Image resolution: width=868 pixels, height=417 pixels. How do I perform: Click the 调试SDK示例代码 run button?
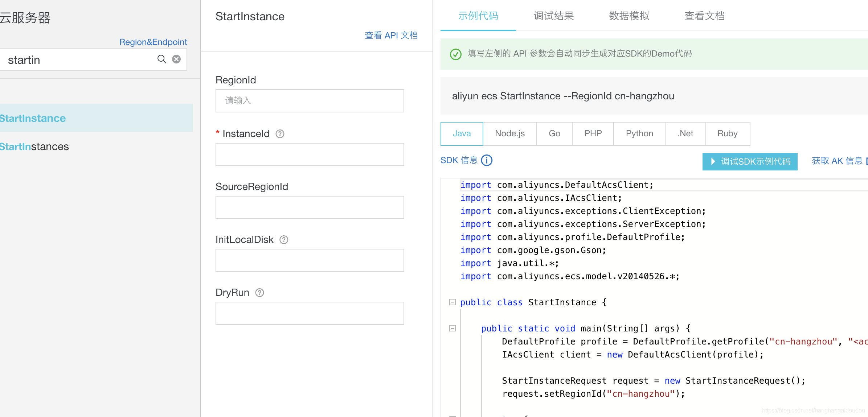coord(750,161)
